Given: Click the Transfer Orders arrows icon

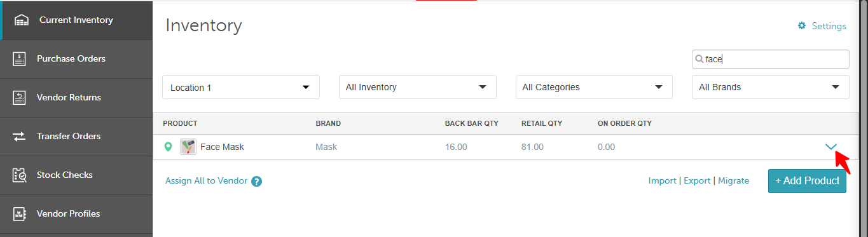Looking at the screenshot, I should 19,136.
